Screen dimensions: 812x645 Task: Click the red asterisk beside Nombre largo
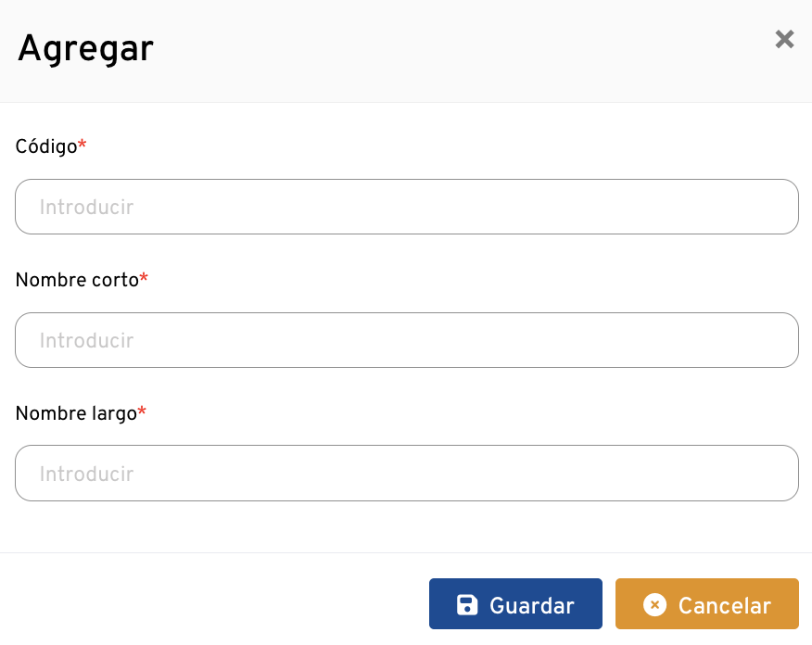pyautogui.click(x=142, y=411)
